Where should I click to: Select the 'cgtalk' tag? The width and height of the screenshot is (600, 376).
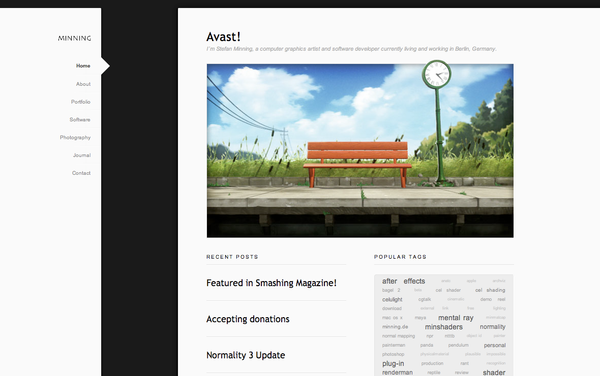(x=424, y=299)
